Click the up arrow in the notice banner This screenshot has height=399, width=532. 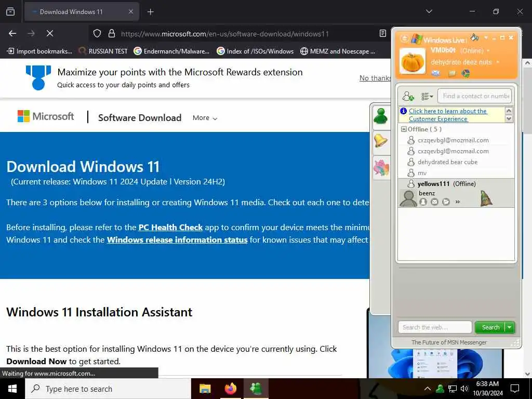point(509,111)
